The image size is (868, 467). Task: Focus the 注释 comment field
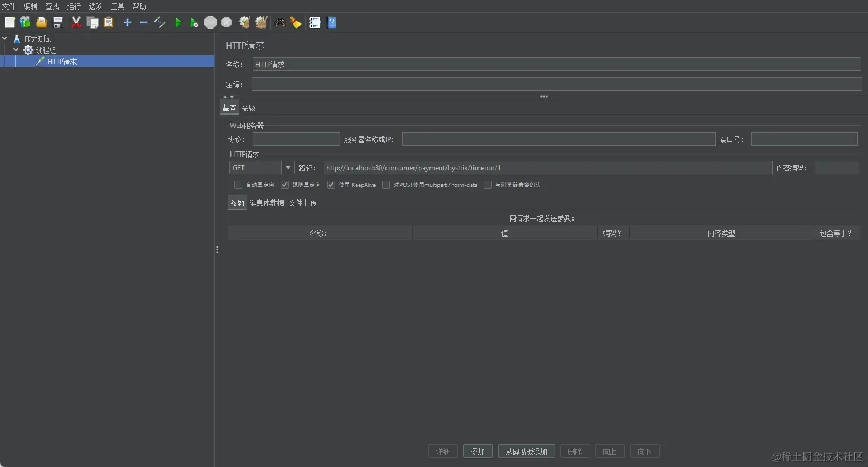(x=557, y=84)
